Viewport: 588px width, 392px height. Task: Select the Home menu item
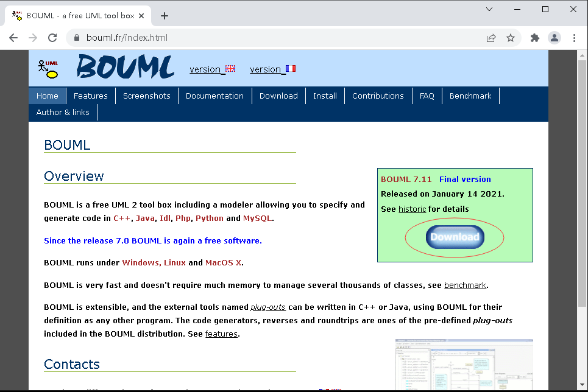48,96
